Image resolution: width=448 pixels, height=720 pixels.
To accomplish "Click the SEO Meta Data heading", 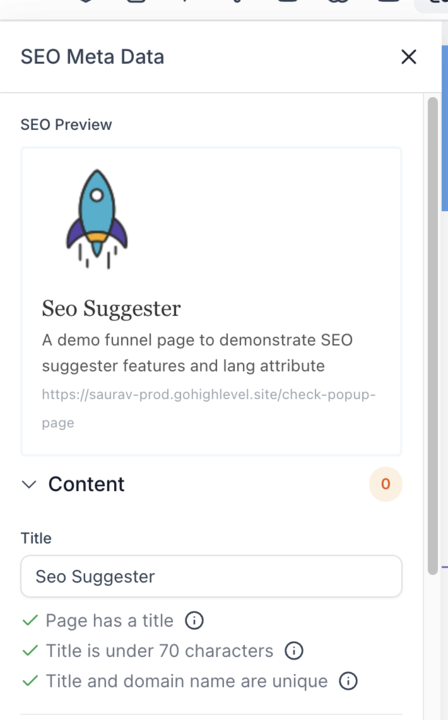I will point(92,57).
